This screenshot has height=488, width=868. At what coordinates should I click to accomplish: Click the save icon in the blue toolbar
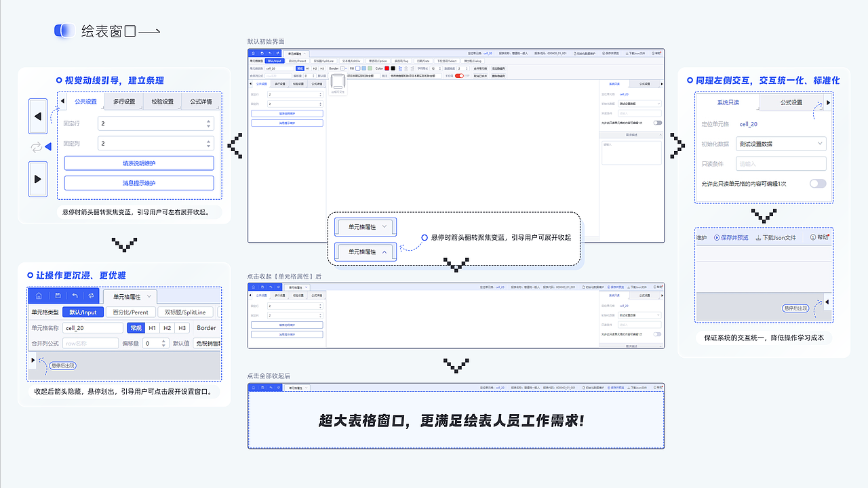pos(58,296)
